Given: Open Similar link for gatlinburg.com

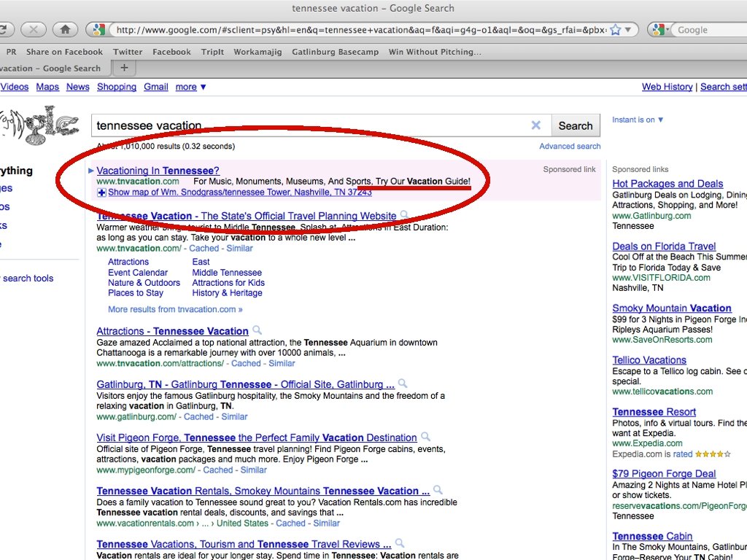Looking at the screenshot, I should [234, 416].
